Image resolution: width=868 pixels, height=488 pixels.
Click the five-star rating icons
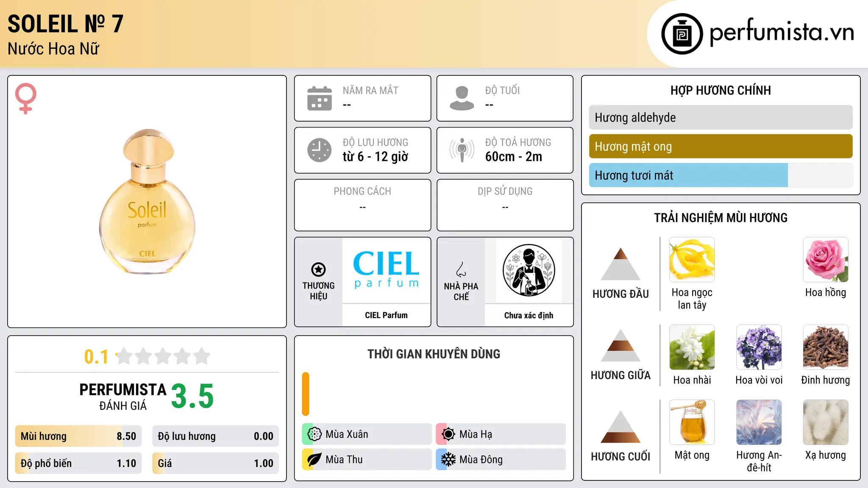[x=163, y=356]
